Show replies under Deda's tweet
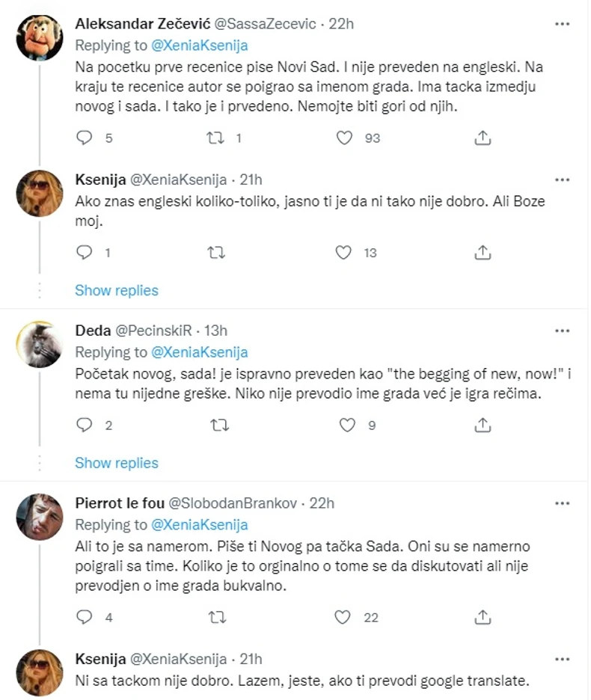The height and width of the screenshot is (700, 591). (117, 464)
